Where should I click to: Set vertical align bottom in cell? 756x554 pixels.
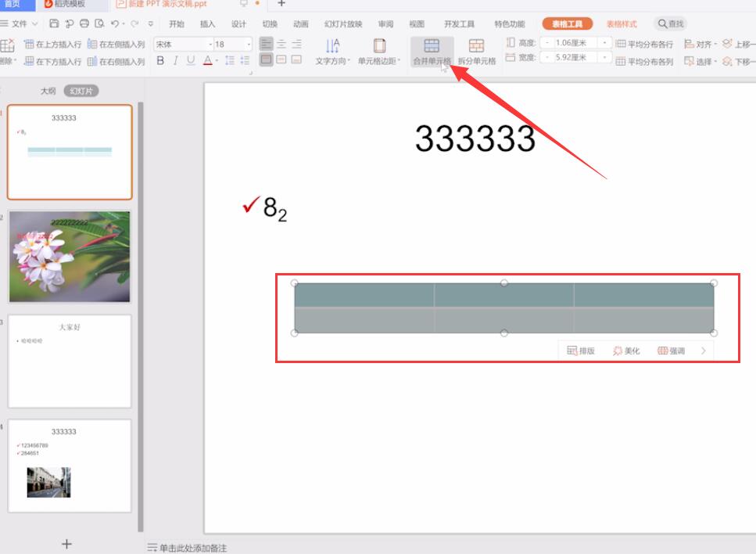point(297,59)
